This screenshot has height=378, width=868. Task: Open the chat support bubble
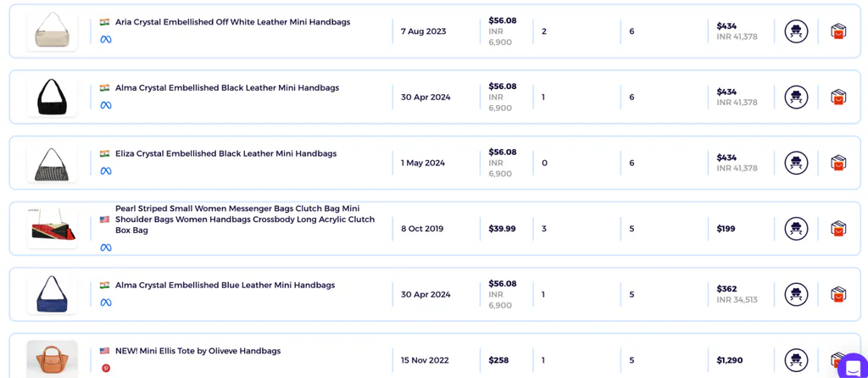[x=854, y=367]
